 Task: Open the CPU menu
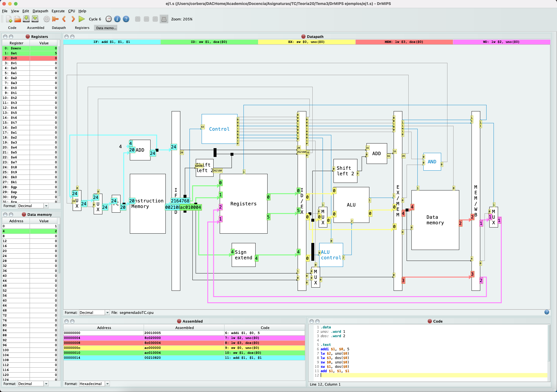point(71,11)
